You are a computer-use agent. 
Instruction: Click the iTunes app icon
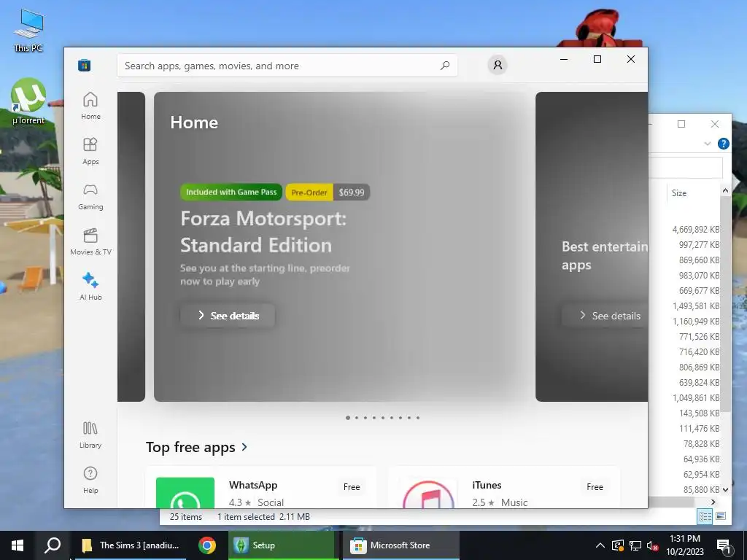pos(428,494)
